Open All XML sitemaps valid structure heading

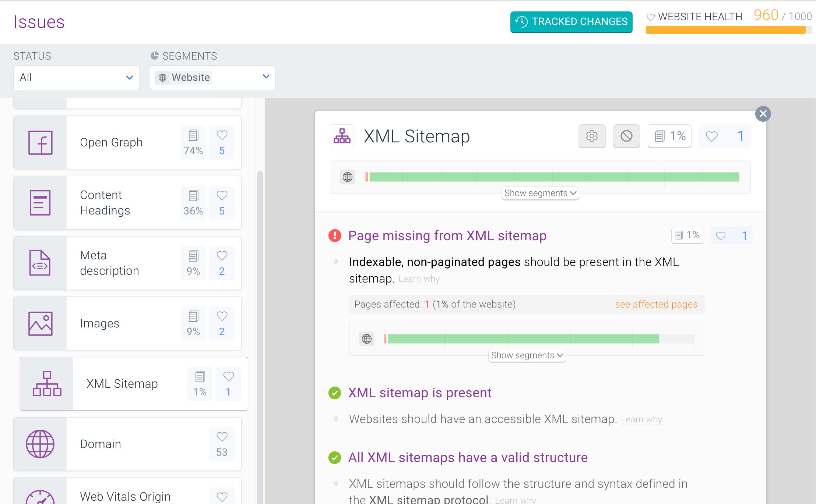pos(468,458)
